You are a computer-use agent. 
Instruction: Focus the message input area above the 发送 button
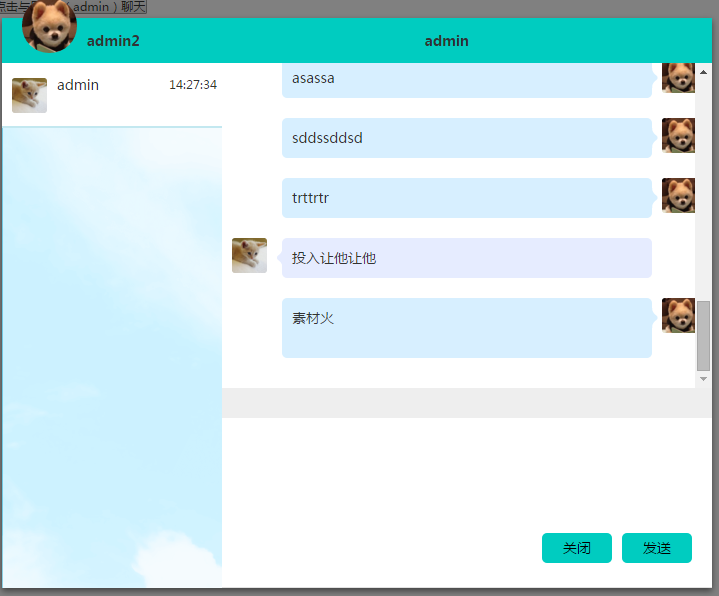point(466,470)
